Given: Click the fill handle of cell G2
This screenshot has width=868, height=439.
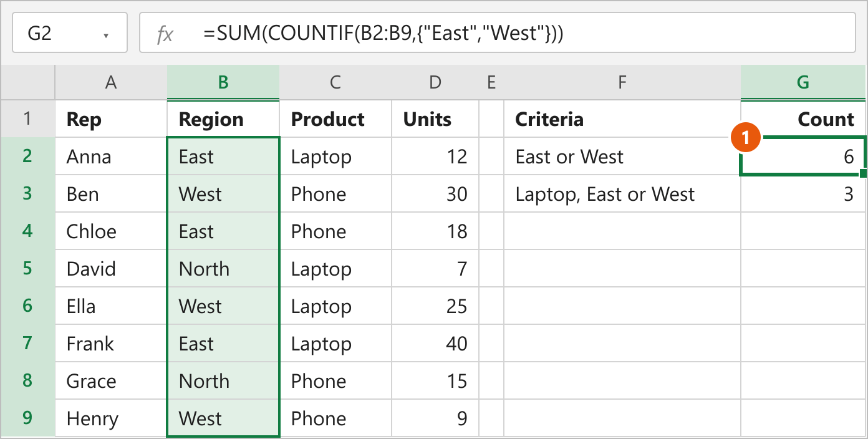Looking at the screenshot, I should tap(863, 173).
